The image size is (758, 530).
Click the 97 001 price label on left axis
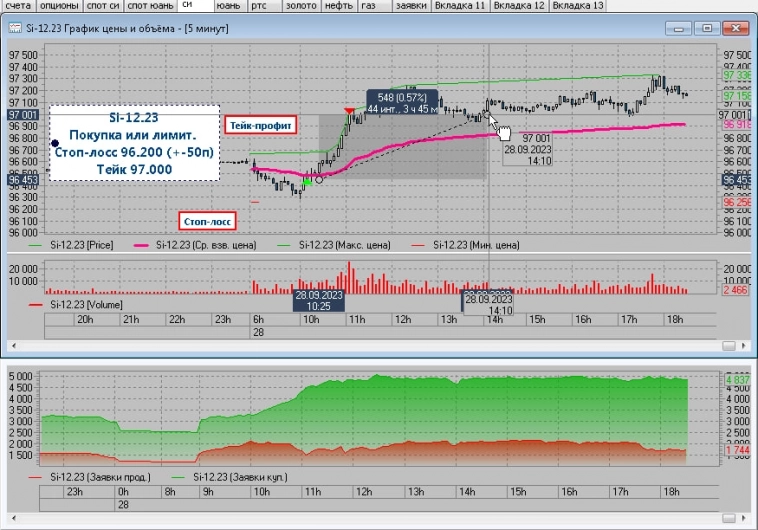(x=23, y=115)
